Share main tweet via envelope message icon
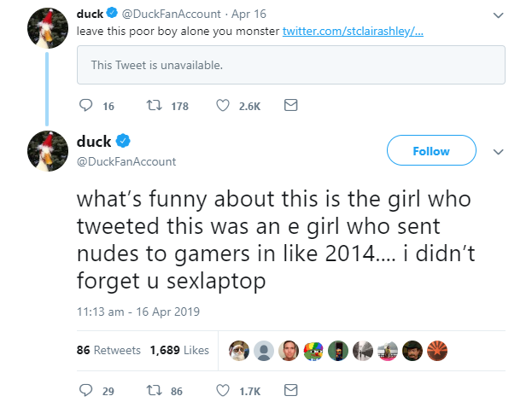Screen dimensions: 532x402 [x=291, y=390]
